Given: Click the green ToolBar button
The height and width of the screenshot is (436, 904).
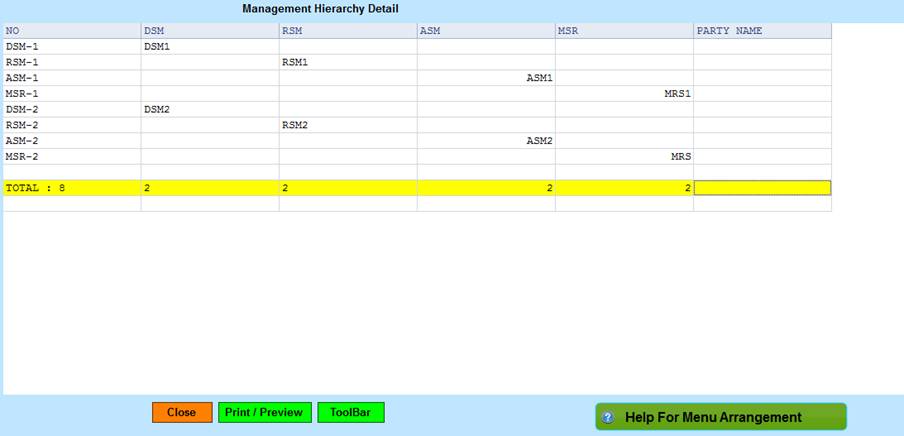Looking at the screenshot, I should point(350,412).
